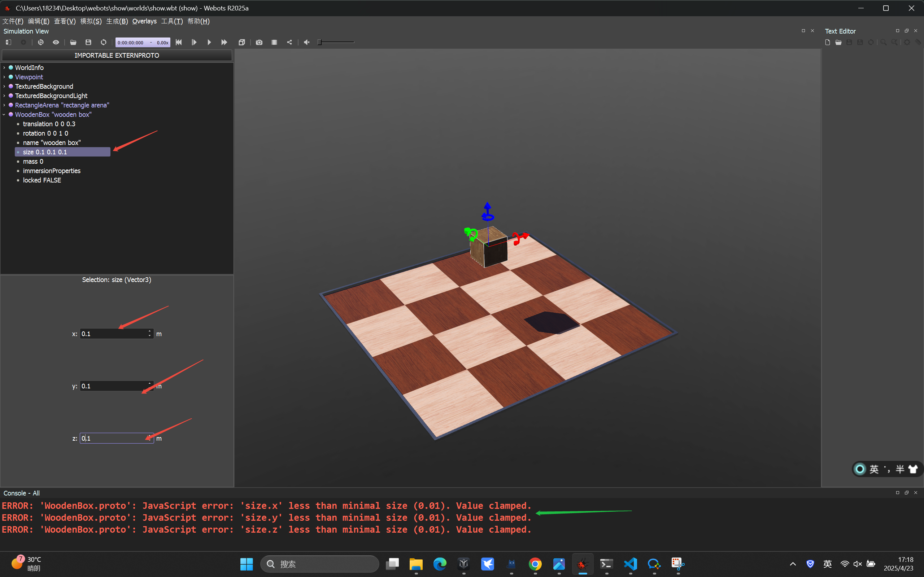924x577 pixels.
Task: Adjust the sound volume slider
Action: (336, 42)
